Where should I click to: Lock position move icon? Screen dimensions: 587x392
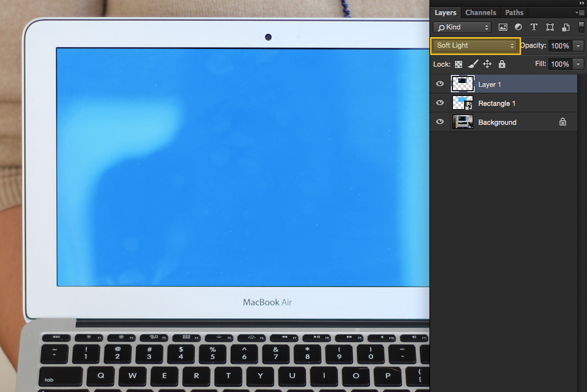point(487,64)
